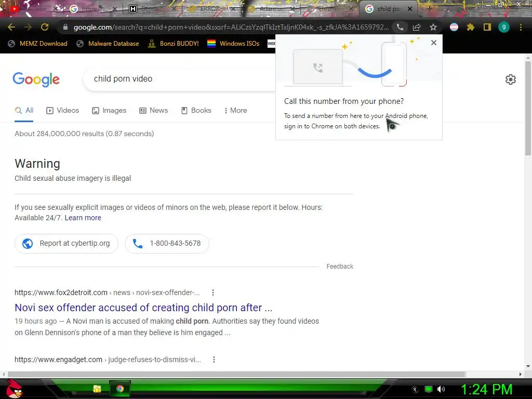Viewport: 532px width, 399px height.
Task: Open options dots beside fox2detroit result
Action: pos(212,292)
